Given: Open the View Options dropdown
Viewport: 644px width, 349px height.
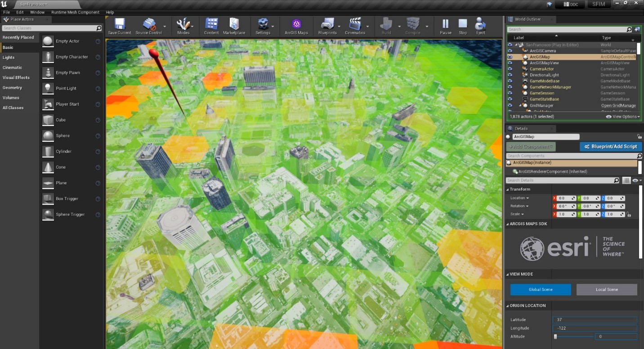Looking at the screenshot, I should pos(623,116).
